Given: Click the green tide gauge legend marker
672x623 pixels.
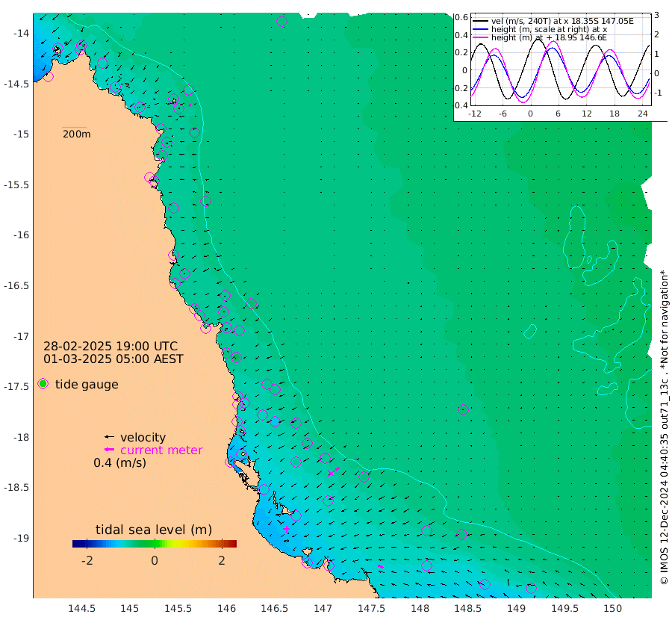Looking at the screenshot, I should point(43,384).
